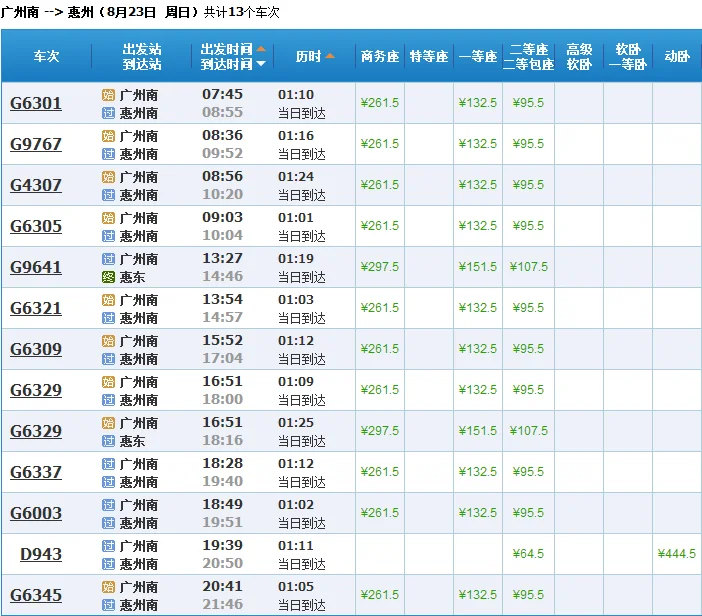Select the ¥444.5 动卧 price for D943
702x616 pixels.
pos(676,554)
